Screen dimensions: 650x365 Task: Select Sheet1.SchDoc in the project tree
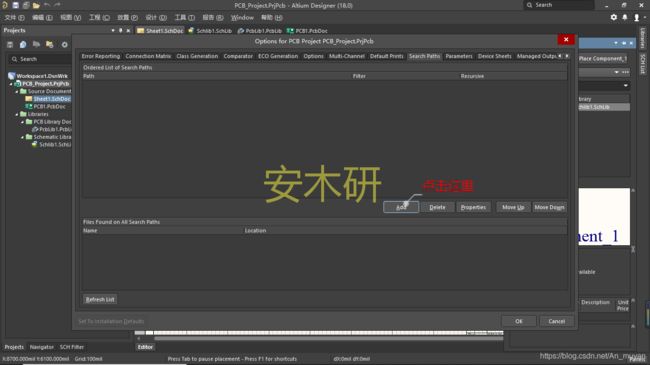click(x=52, y=99)
